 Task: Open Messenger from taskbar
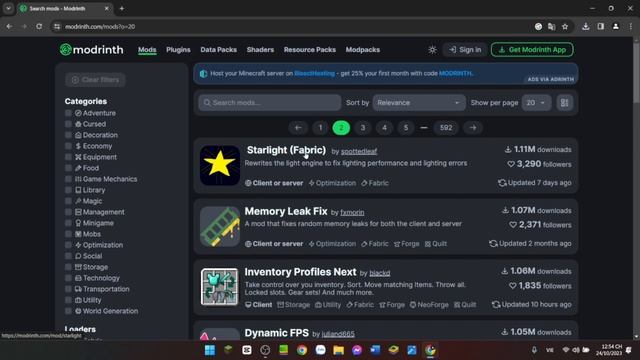pos(357,350)
